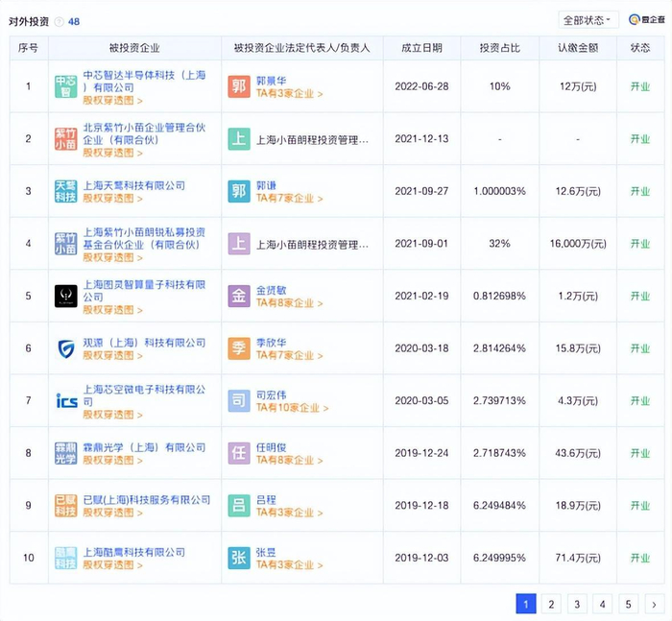Click the 中芯智达 company logo icon

65,86
